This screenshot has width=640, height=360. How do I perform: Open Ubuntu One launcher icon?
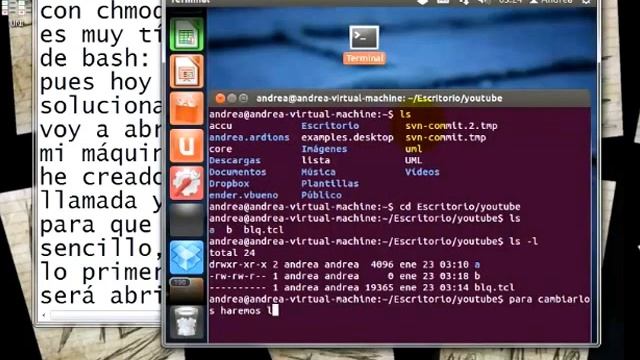tap(187, 146)
